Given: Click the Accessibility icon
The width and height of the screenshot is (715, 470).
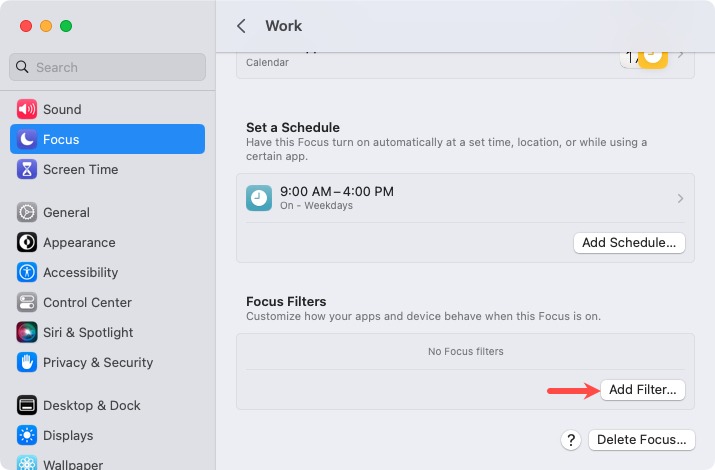Looking at the screenshot, I should [27, 272].
